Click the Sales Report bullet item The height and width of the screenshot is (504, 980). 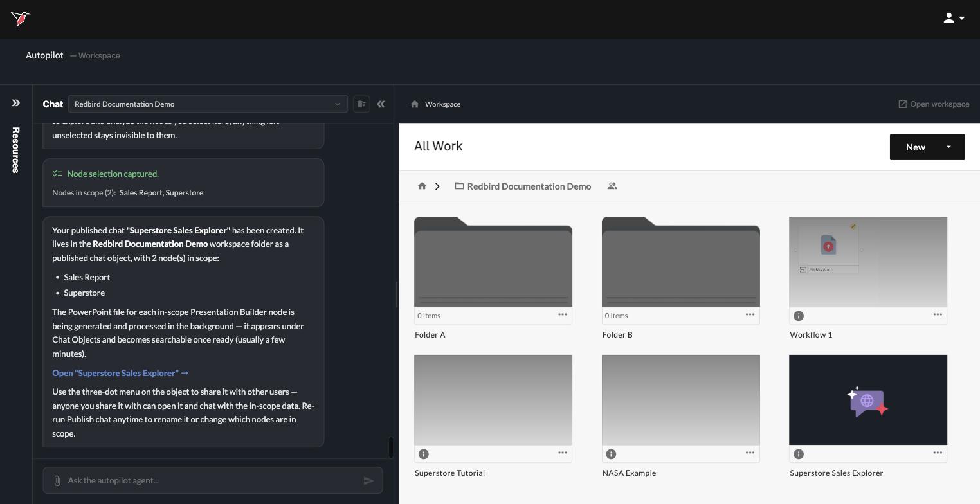click(87, 277)
